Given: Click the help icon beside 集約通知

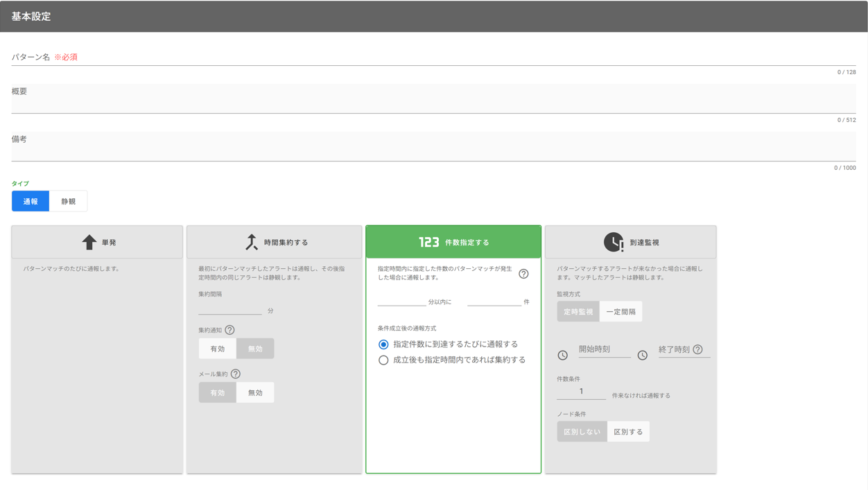Looking at the screenshot, I should pyautogui.click(x=229, y=330).
